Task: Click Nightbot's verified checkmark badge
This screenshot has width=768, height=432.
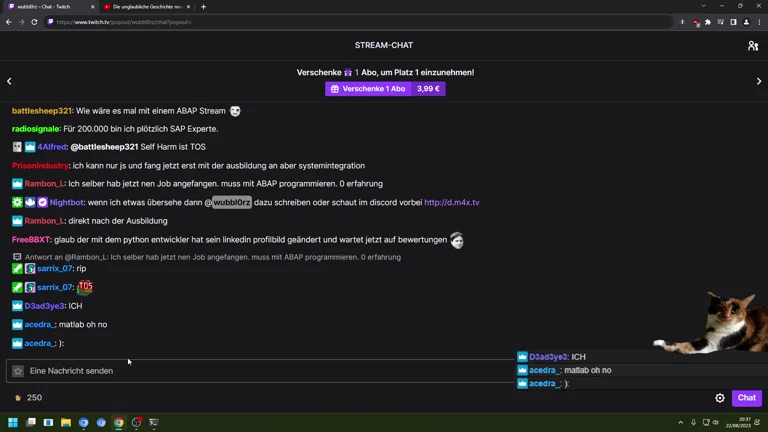Action: (x=42, y=202)
